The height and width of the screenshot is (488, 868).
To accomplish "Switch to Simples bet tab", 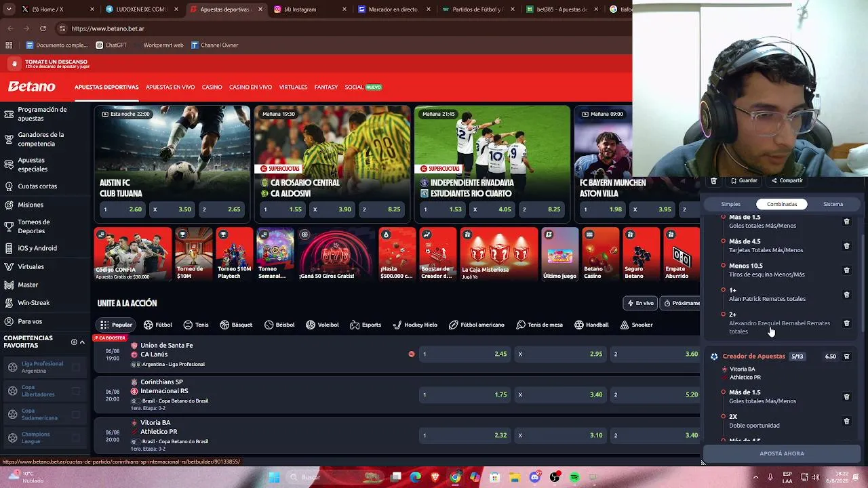I will [x=730, y=204].
